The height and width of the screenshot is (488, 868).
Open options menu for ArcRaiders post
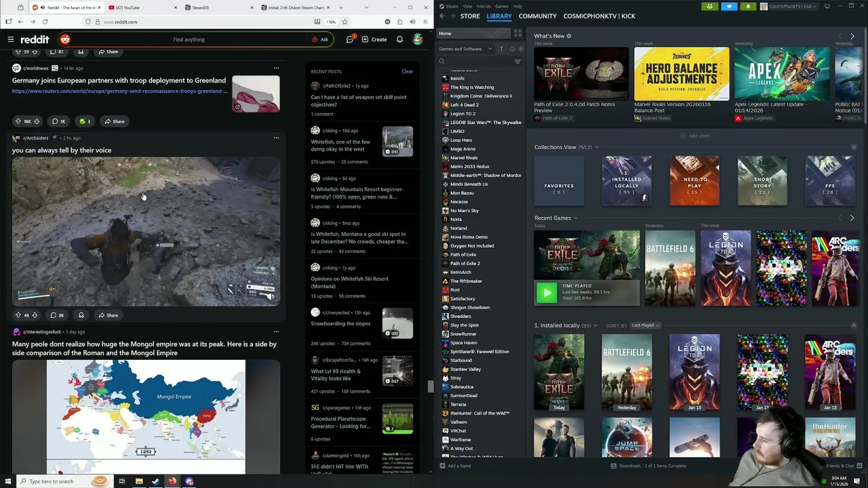click(276, 138)
